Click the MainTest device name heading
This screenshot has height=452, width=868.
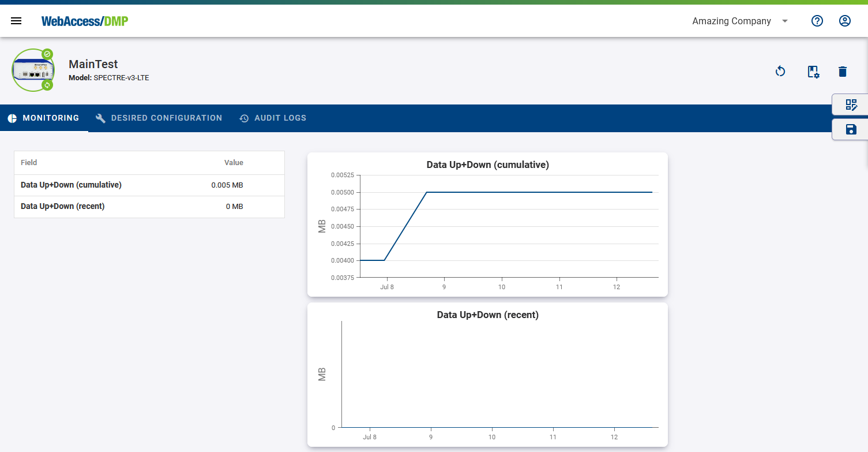click(x=93, y=64)
